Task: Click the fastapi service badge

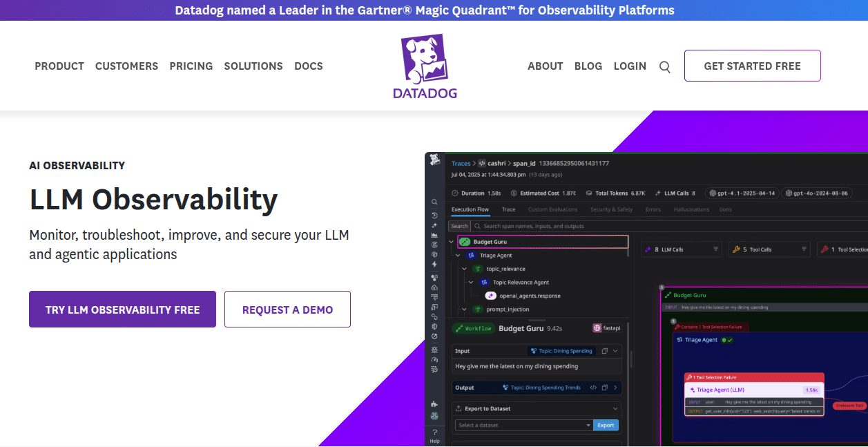Action: tap(607, 328)
